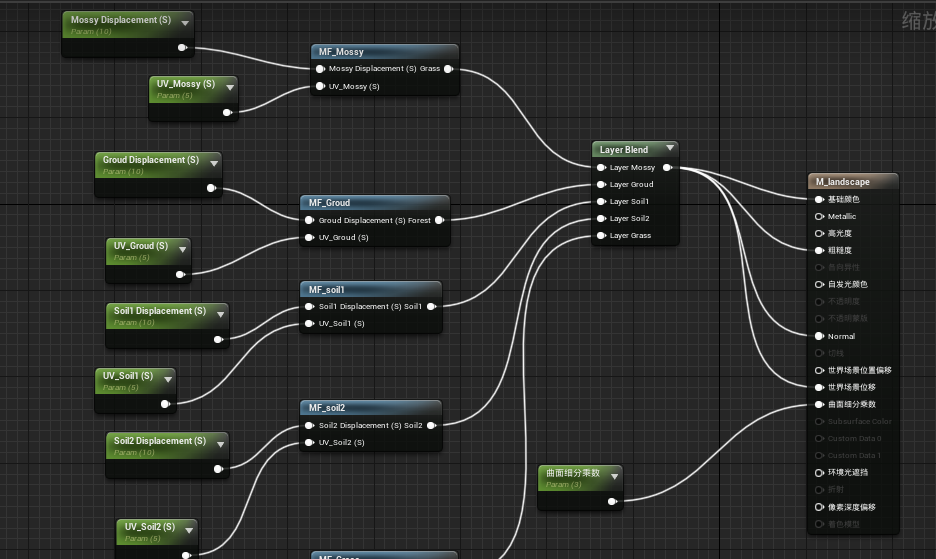Click MF_soil2 input pin UV_Soil2 (S)
This screenshot has width=936, height=559.
pos(309,443)
